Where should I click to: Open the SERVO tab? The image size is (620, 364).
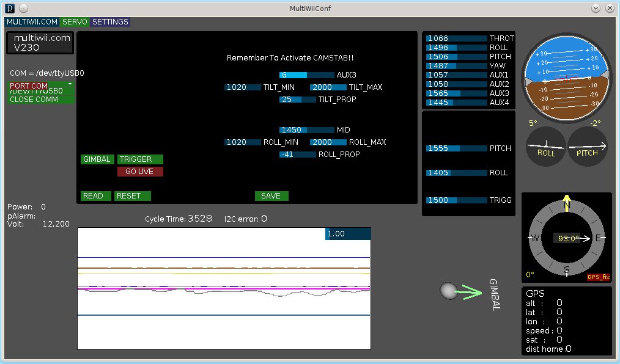click(x=75, y=22)
